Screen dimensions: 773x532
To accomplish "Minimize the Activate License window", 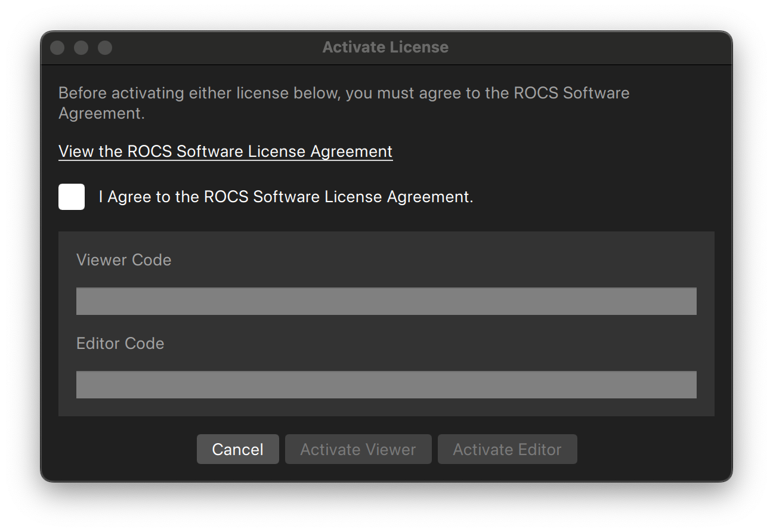I will click(81, 48).
